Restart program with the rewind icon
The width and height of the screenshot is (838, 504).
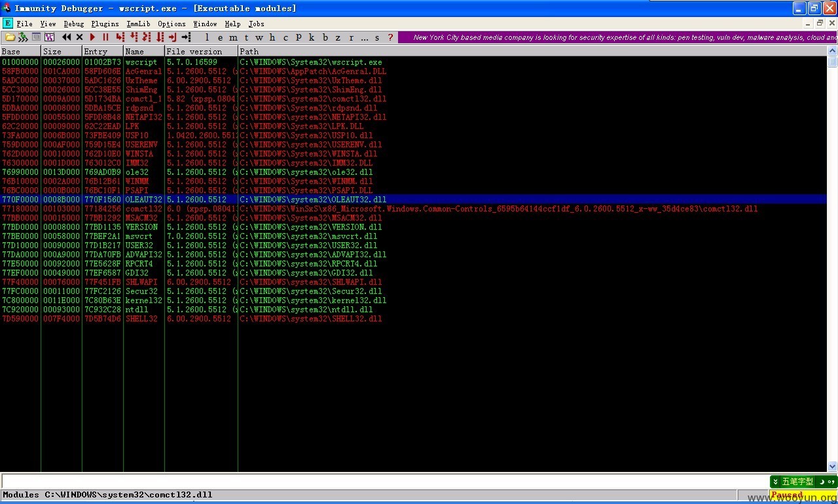(x=67, y=37)
